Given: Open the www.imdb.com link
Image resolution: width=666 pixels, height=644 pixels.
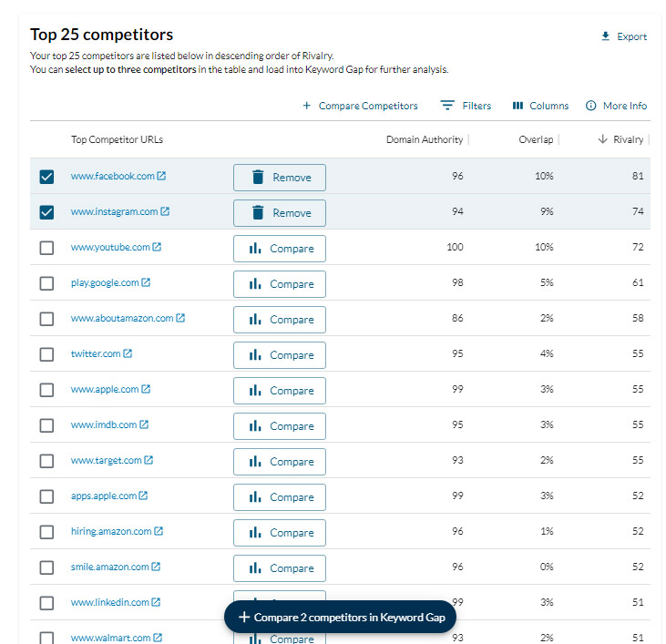Looking at the screenshot, I should tap(104, 425).
